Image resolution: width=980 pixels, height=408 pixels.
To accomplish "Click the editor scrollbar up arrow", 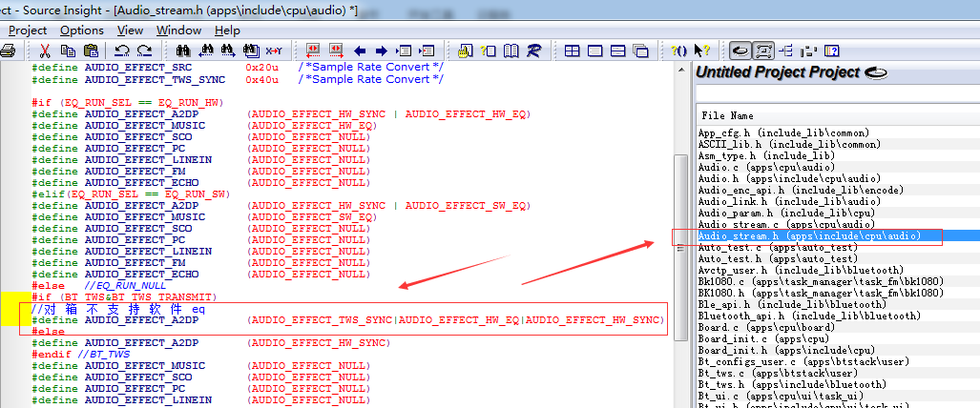I will 679,68.
